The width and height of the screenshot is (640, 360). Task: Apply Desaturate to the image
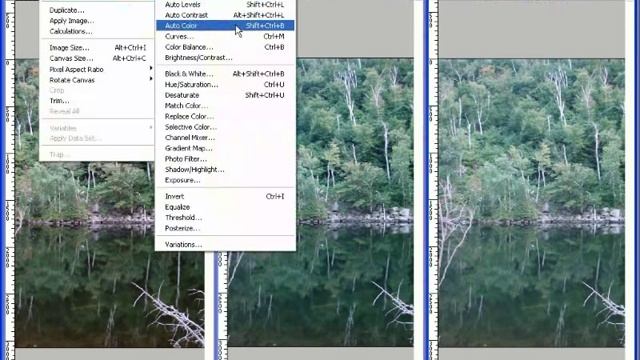point(225,95)
